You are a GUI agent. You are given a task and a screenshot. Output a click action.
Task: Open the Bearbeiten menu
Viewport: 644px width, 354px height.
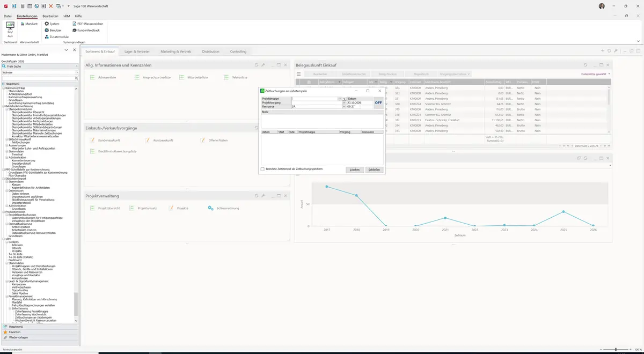tap(50, 16)
